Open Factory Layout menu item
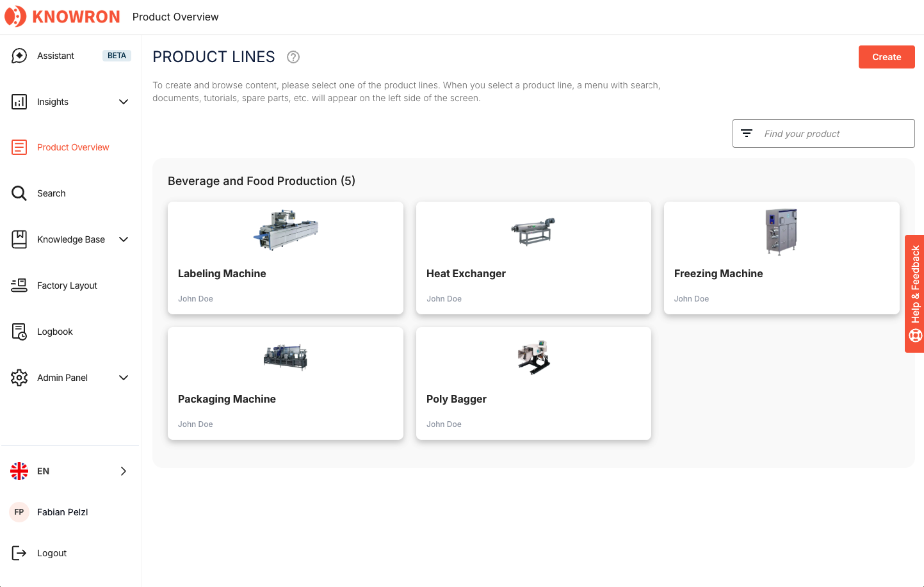This screenshot has width=924, height=587. pos(70,285)
